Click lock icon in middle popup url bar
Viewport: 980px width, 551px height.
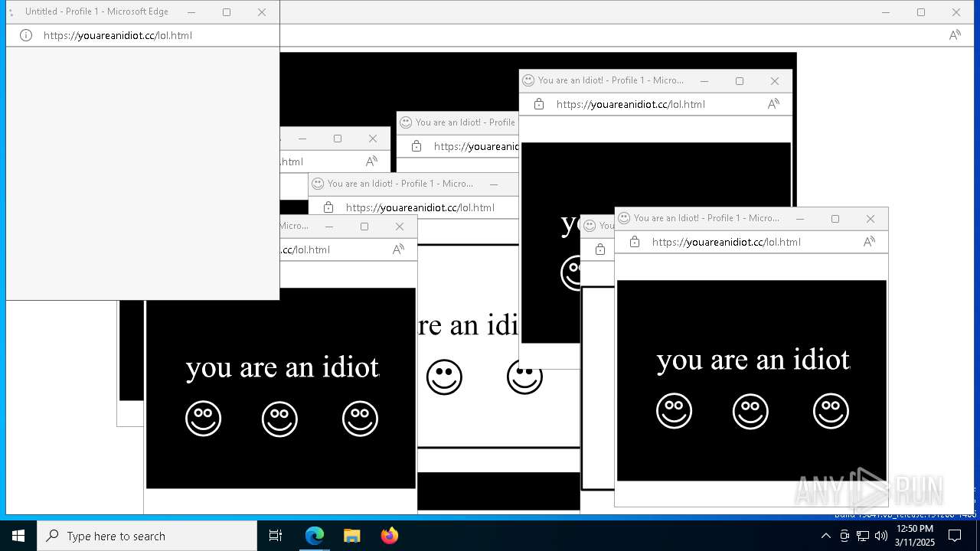click(328, 207)
